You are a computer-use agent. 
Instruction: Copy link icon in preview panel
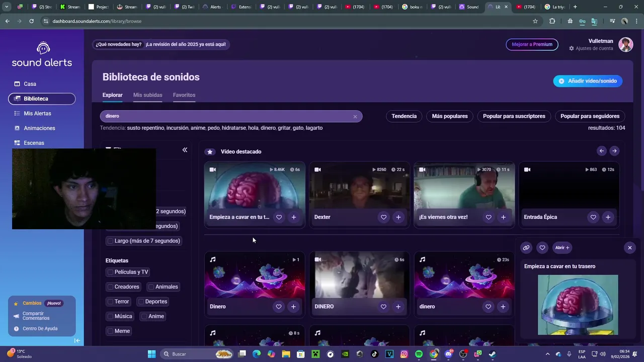(526, 247)
